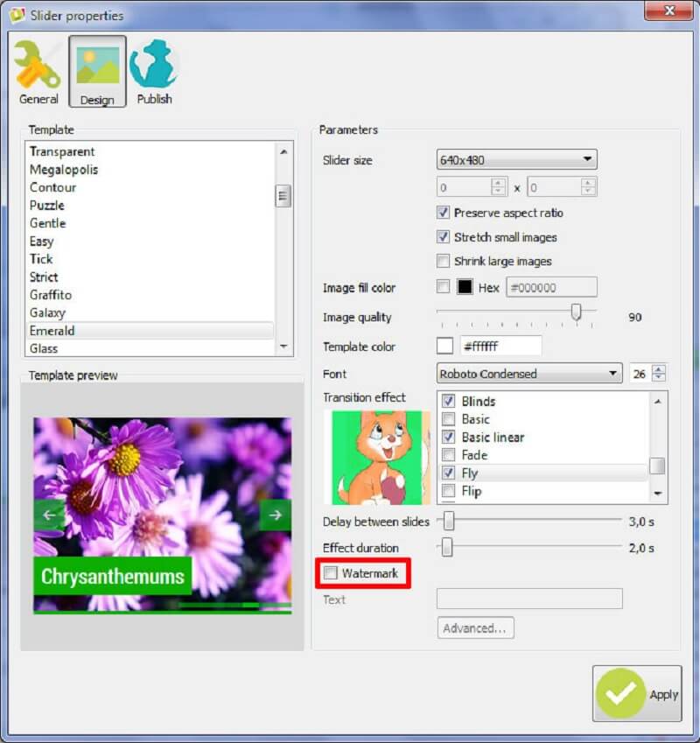Click the green right arrow in preview

pyautogui.click(x=274, y=515)
